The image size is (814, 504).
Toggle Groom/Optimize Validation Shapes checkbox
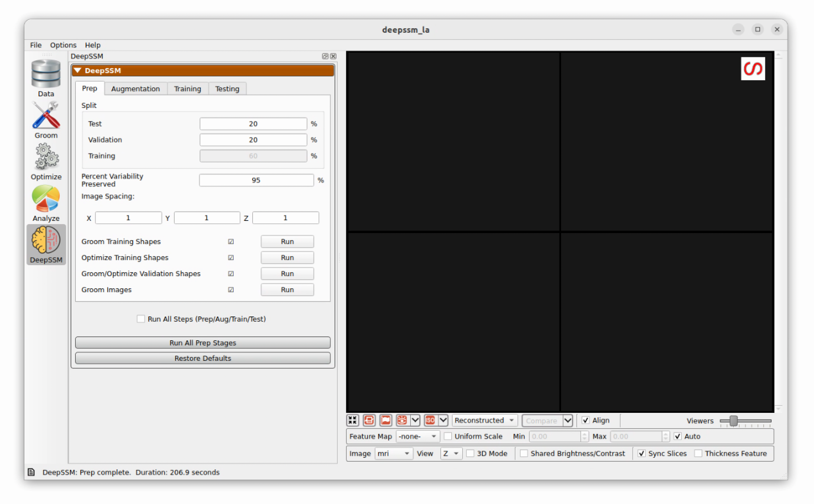pyautogui.click(x=231, y=274)
